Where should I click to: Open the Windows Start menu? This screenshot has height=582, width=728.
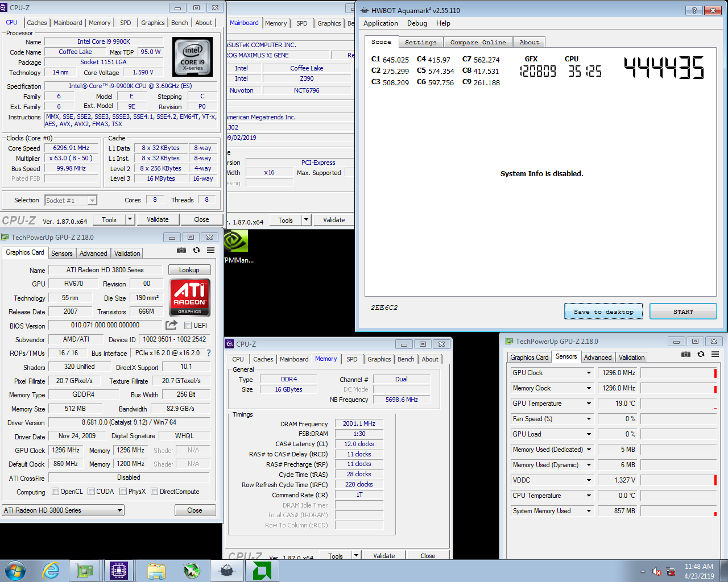click(x=15, y=570)
